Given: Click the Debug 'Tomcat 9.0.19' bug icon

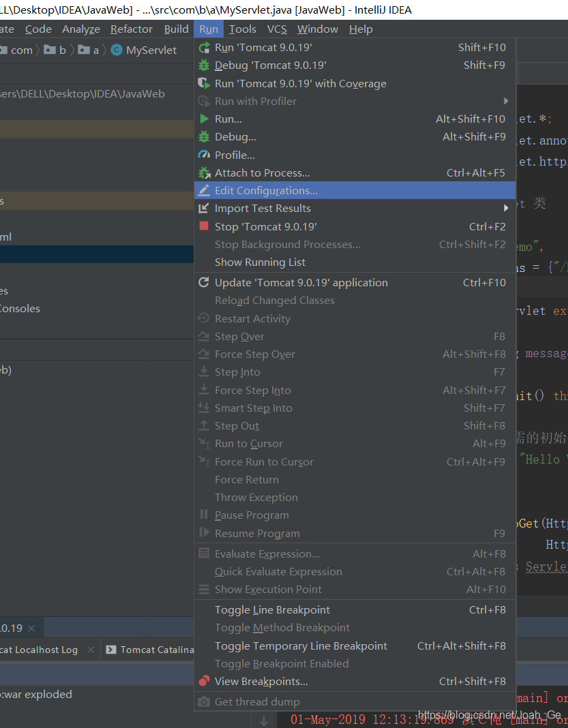Looking at the screenshot, I should pos(204,65).
